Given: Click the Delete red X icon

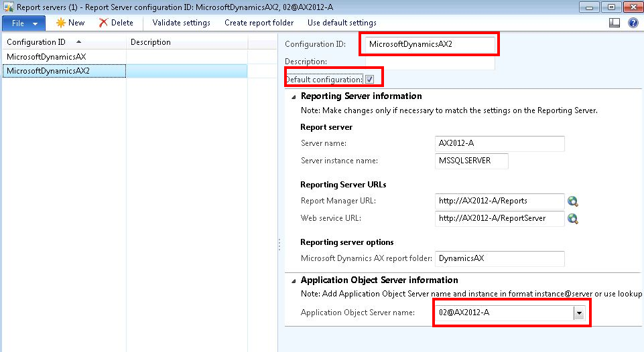Looking at the screenshot, I should tap(103, 23).
